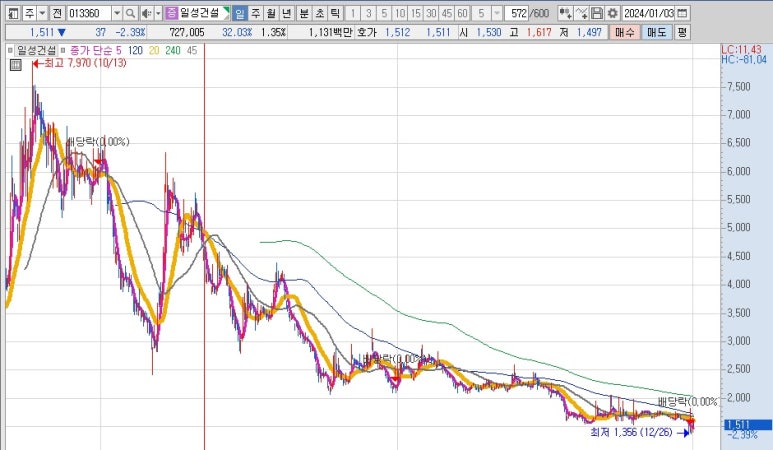
Task: Click the -2.39% change value
Action: [130, 33]
